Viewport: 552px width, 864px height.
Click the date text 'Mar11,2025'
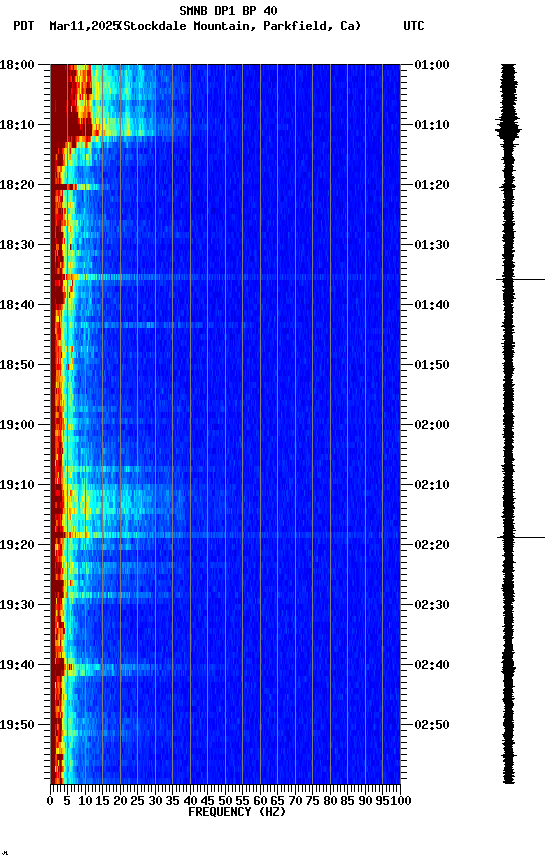[x=84, y=26]
